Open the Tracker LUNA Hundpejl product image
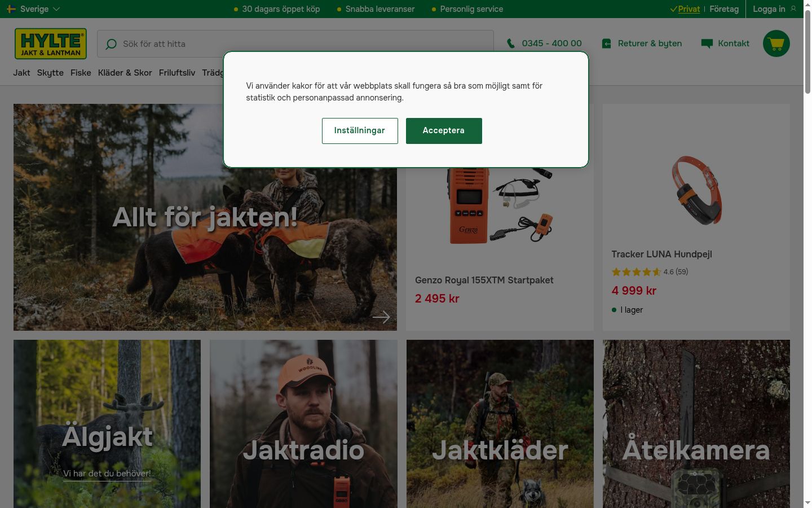 [x=697, y=190]
